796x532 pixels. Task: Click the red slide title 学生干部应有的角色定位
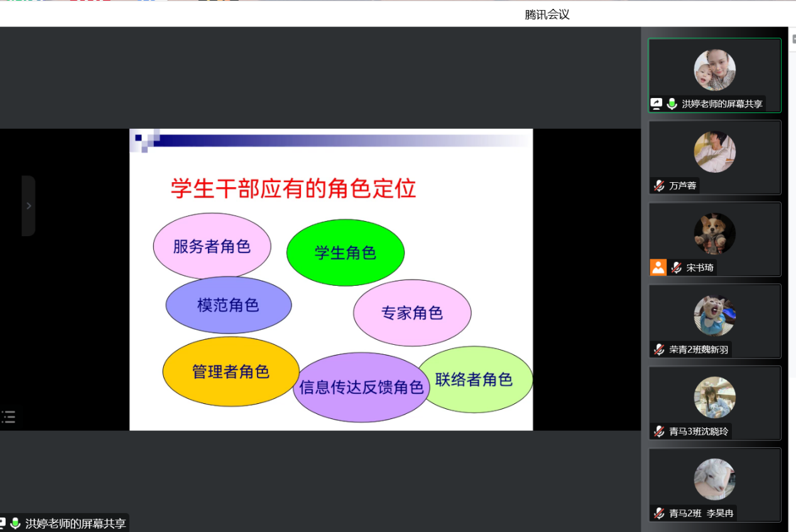pos(293,188)
